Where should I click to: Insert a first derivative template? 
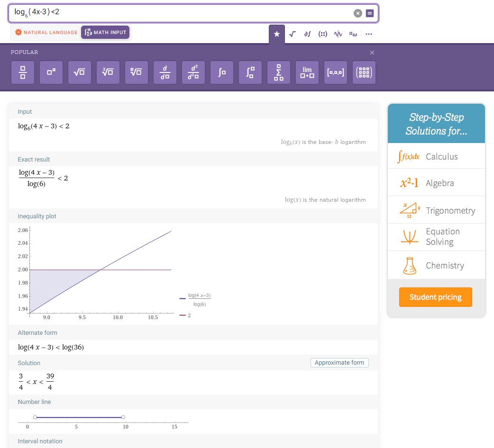click(165, 72)
